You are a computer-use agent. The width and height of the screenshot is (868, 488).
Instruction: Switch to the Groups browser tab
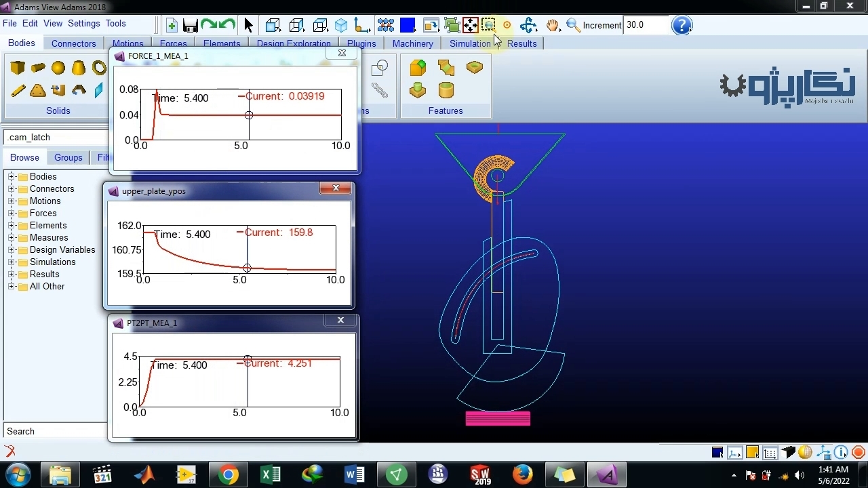(68, 157)
